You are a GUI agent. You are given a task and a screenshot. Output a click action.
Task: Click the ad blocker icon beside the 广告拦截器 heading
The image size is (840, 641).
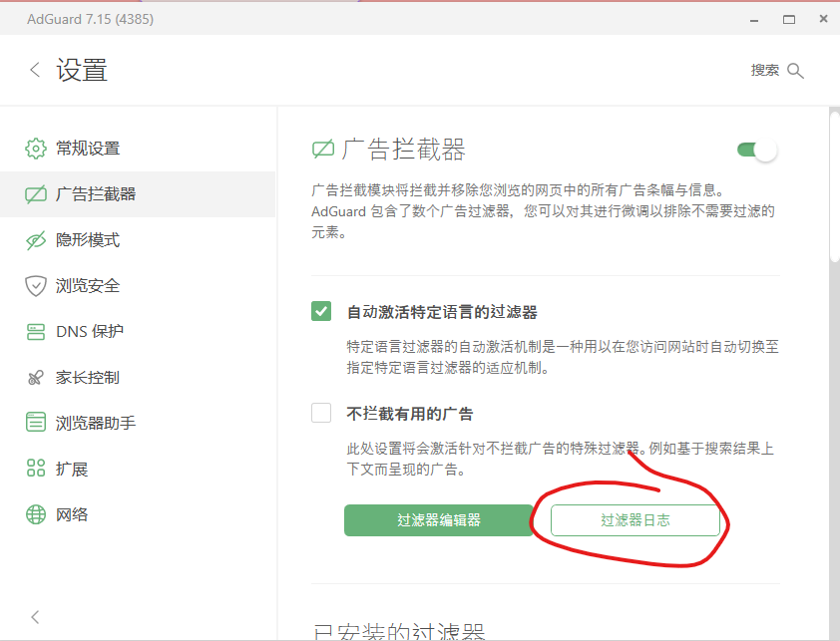click(x=322, y=150)
